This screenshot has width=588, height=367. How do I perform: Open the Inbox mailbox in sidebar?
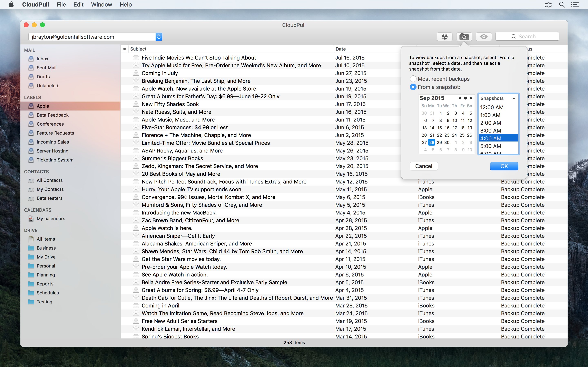pos(42,59)
